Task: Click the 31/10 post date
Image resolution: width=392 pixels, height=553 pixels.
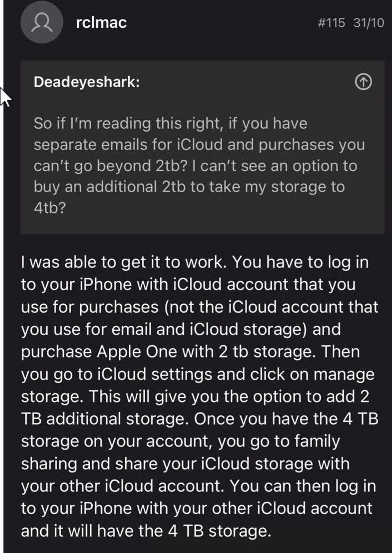Action: [x=369, y=23]
